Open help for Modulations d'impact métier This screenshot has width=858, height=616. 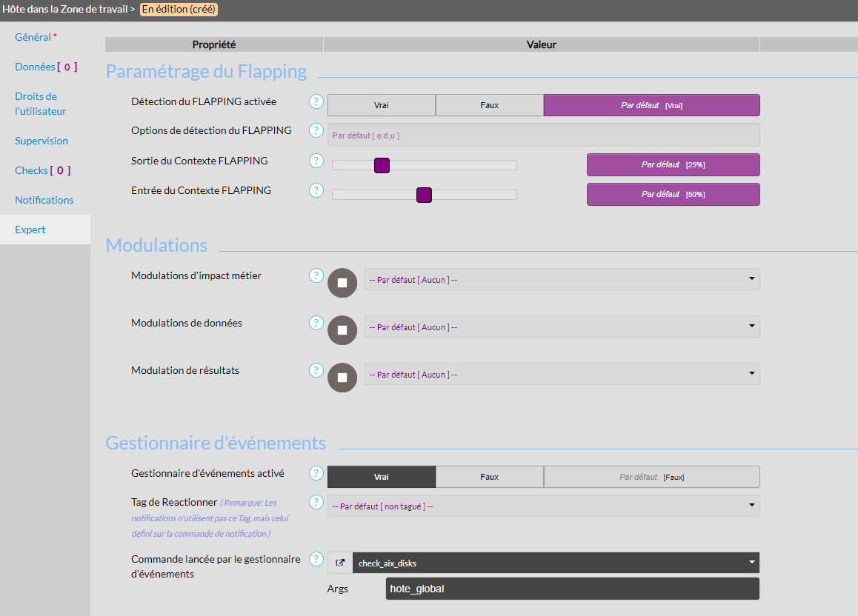click(316, 275)
